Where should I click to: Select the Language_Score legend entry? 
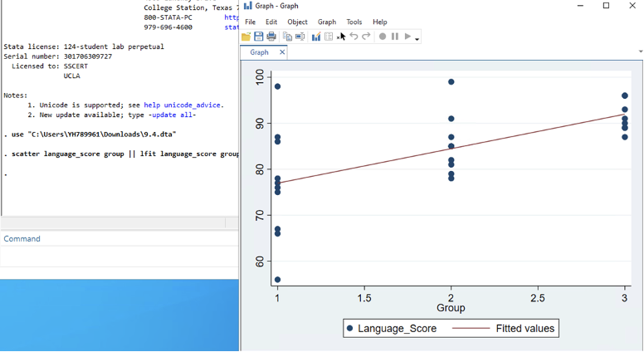click(x=392, y=329)
